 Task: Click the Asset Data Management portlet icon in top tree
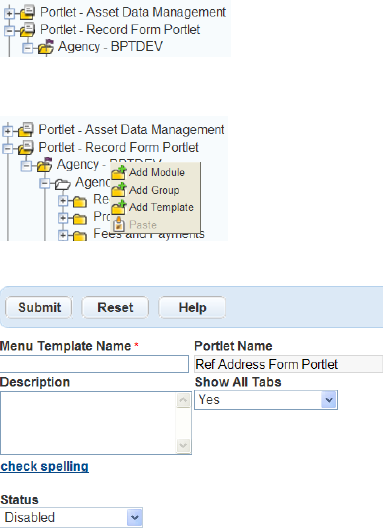pyautogui.click(x=27, y=13)
